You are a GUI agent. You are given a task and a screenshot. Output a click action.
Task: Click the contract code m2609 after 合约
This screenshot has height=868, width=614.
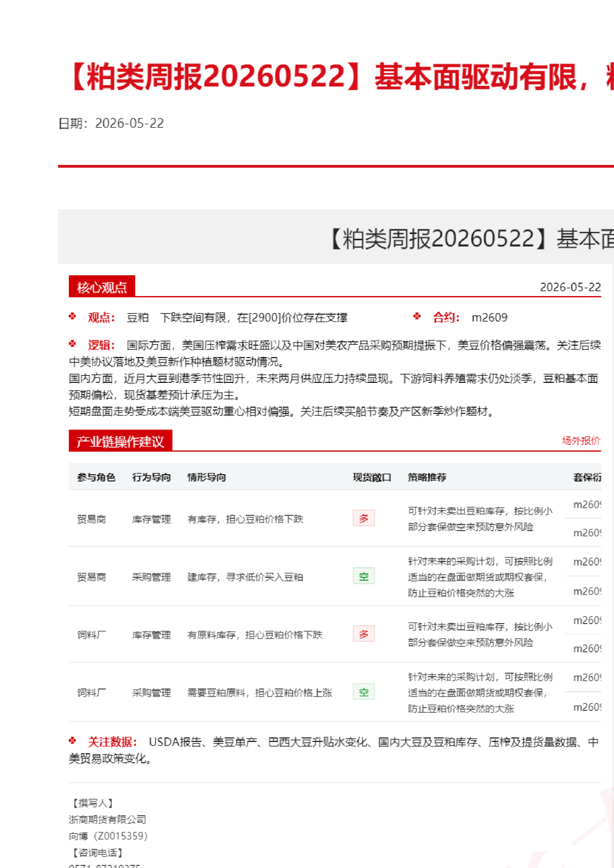coord(489,317)
